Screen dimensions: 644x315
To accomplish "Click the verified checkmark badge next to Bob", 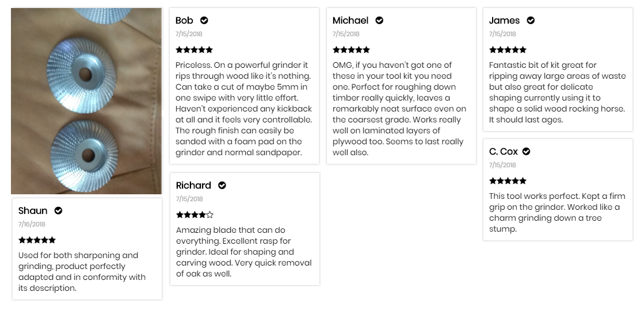I will 204,21.
